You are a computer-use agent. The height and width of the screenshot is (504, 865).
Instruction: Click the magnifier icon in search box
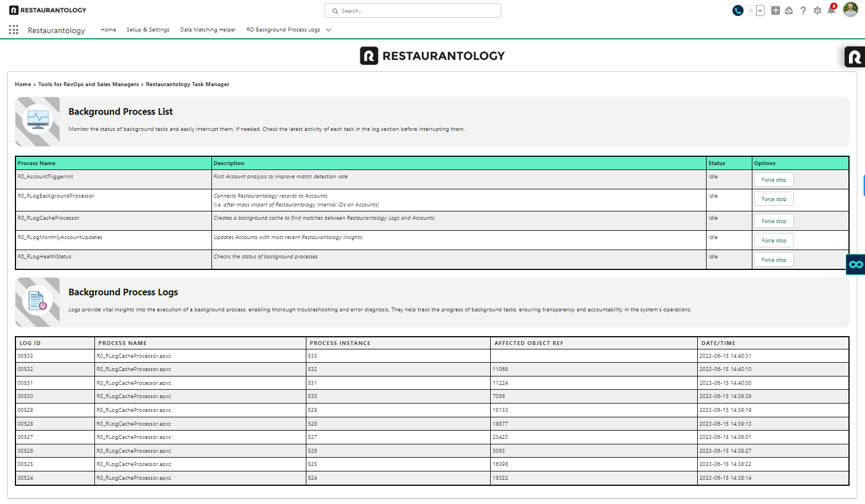tap(335, 11)
